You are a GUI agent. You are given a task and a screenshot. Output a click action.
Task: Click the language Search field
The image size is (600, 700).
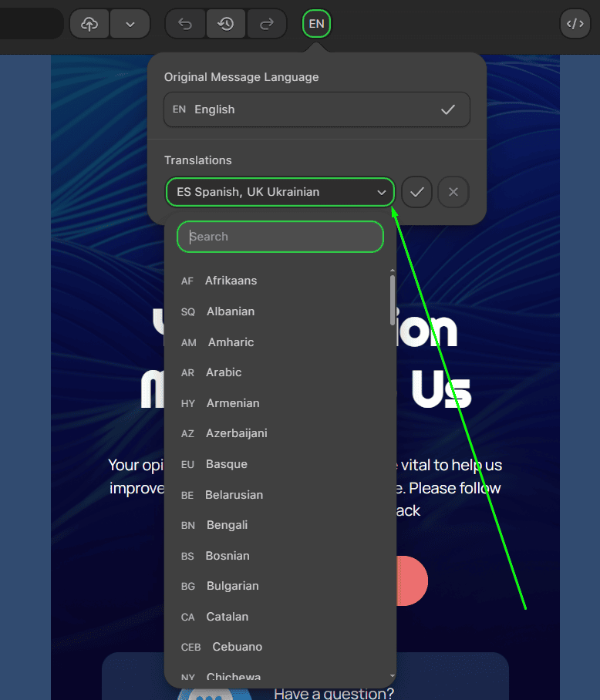[x=280, y=237]
